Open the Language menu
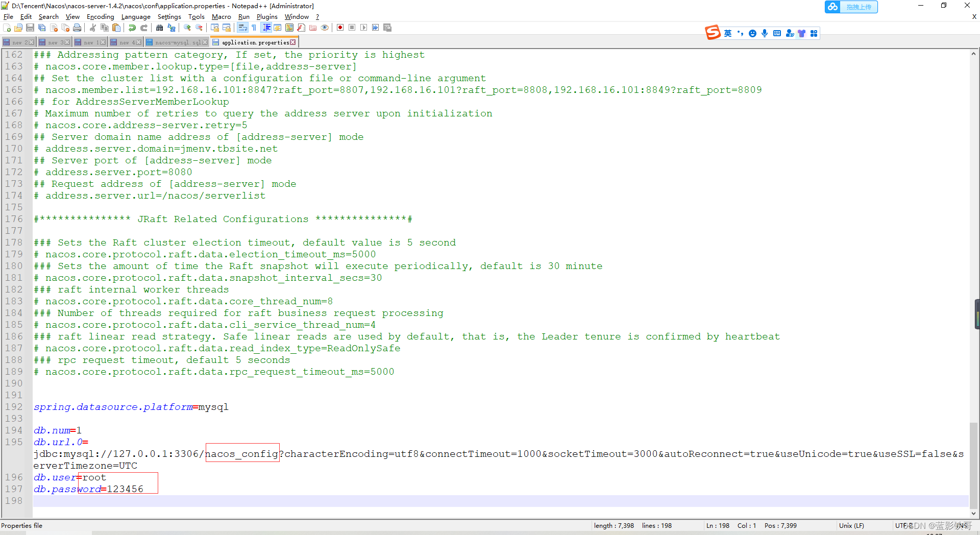The height and width of the screenshot is (535, 980). (136, 17)
